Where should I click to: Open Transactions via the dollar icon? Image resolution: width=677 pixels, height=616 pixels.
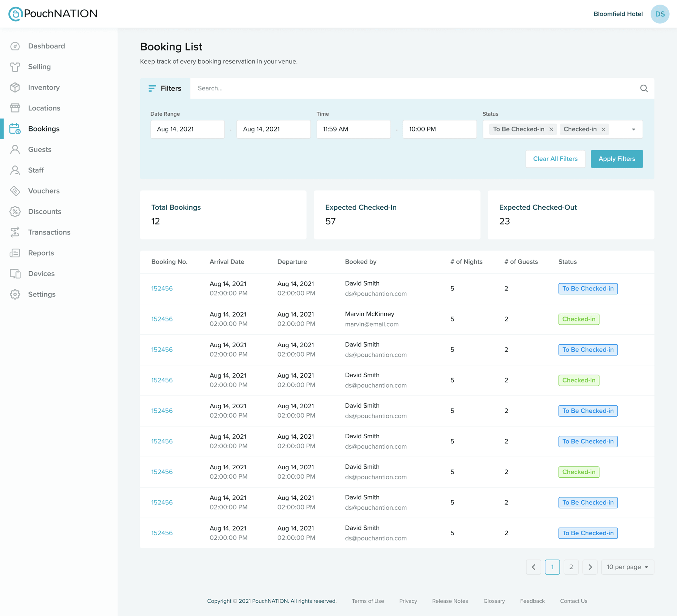coord(15,232)
